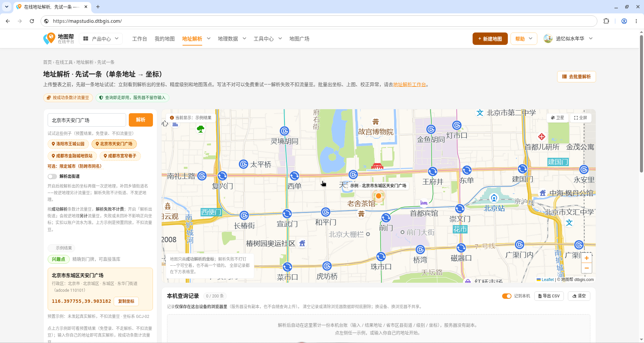Viewport: 644px width, 343px height.
Task: Select the 成都市宽窄巷子 example chip
Action: (120, 156)
